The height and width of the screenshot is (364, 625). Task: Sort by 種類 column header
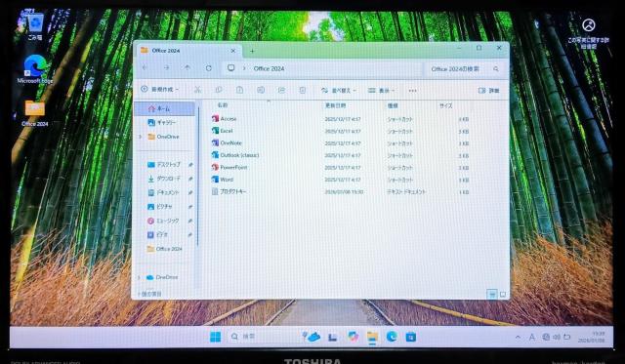click(393, 105)
